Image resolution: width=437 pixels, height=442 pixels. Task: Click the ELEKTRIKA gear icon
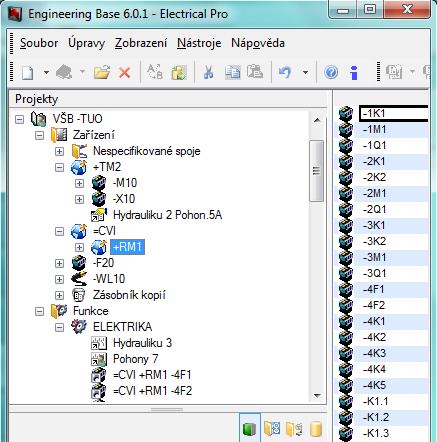click(x=79, y=327)
